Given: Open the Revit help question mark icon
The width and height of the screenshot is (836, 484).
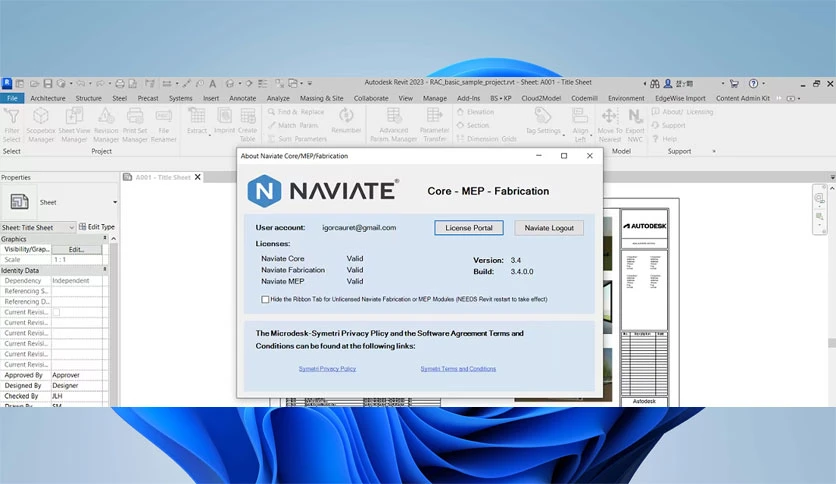Looking at the screenshot, I should click(753, 84).
